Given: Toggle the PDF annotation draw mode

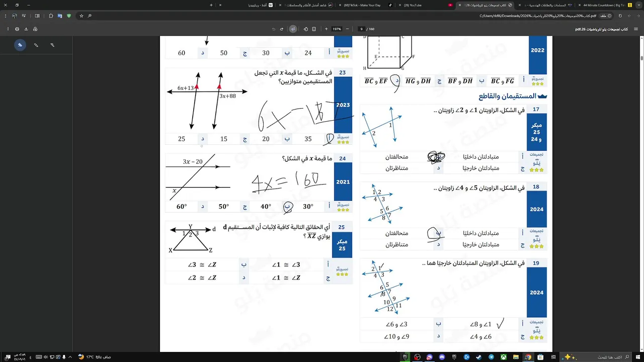Looking at the screenshot, I should tap(293, 29).
